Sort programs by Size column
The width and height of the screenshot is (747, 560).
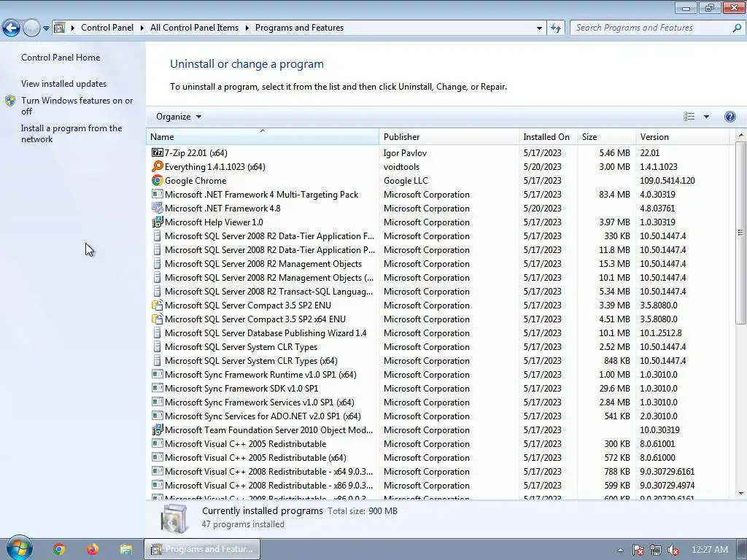(x=606, y=136)
